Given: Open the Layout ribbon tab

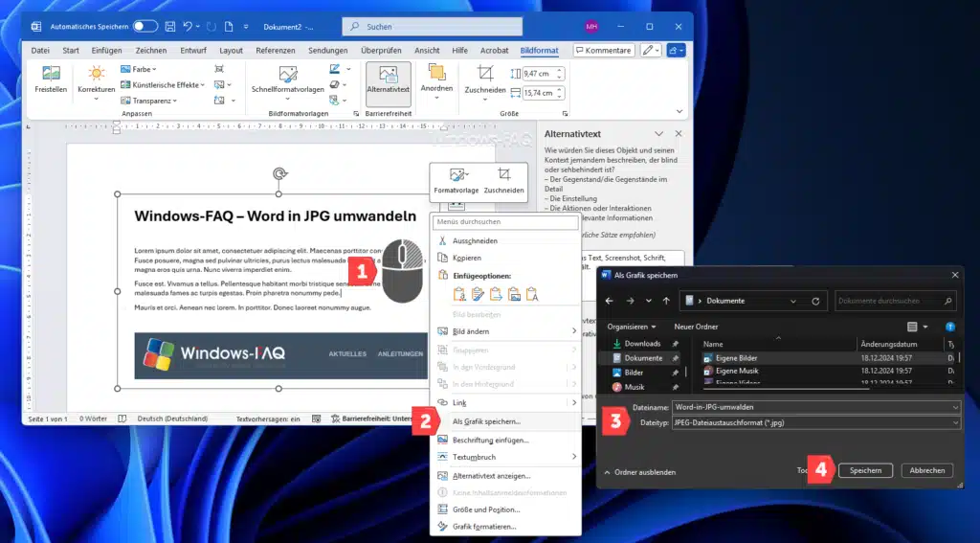Looking at the screenshot, I should 231,50.
